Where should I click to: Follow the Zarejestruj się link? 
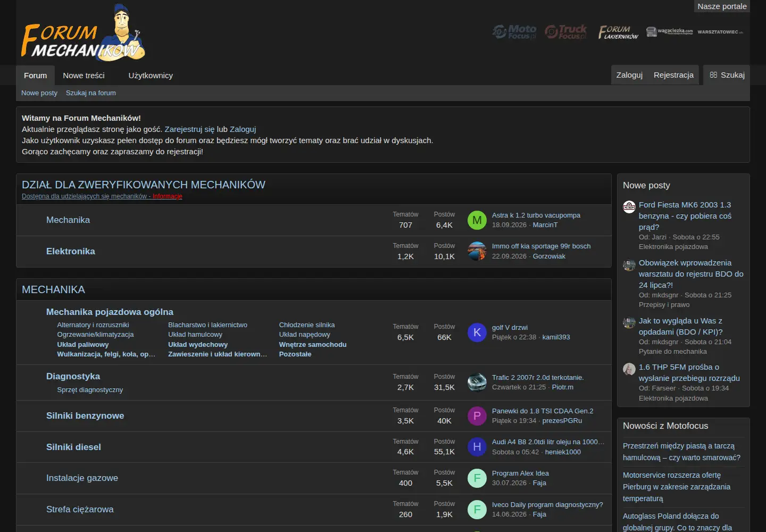tap(189, 129)
